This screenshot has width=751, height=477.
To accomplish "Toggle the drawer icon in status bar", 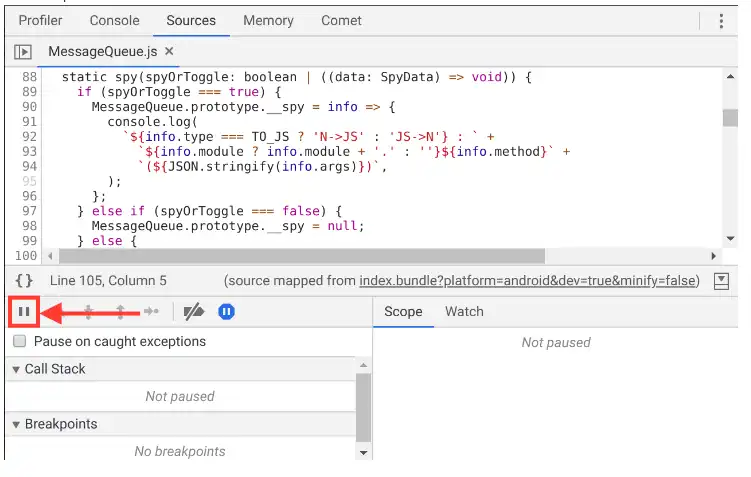I will point(721,281).
